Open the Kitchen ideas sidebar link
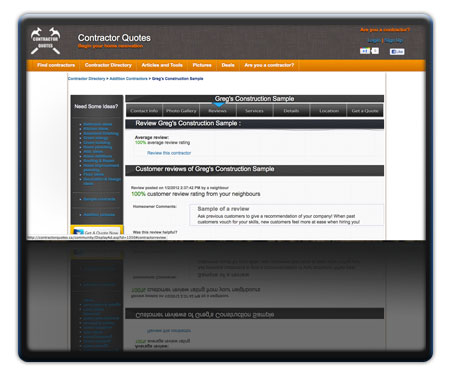The height and width of the screenshot is (369, 454). [96, 129]
